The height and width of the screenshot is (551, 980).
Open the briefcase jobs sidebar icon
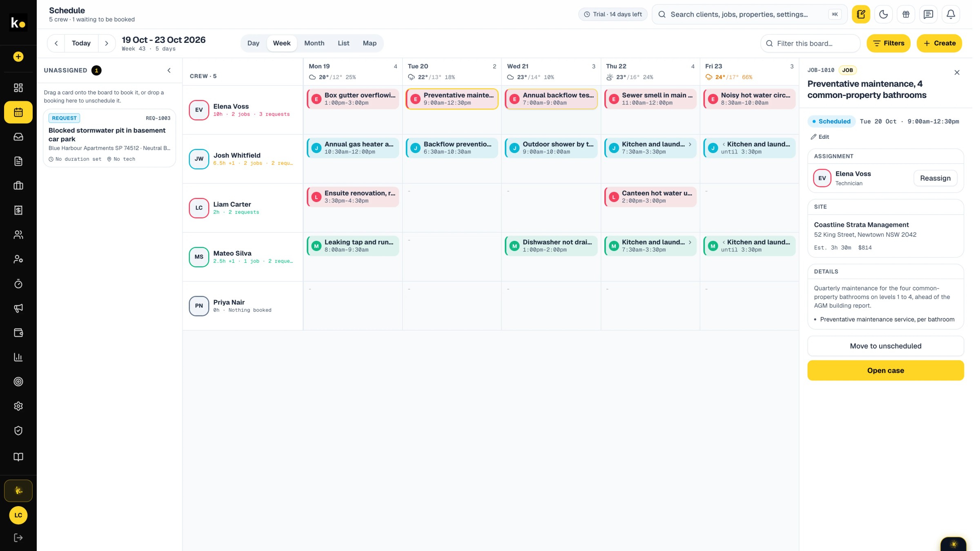(x=18, y=186)
